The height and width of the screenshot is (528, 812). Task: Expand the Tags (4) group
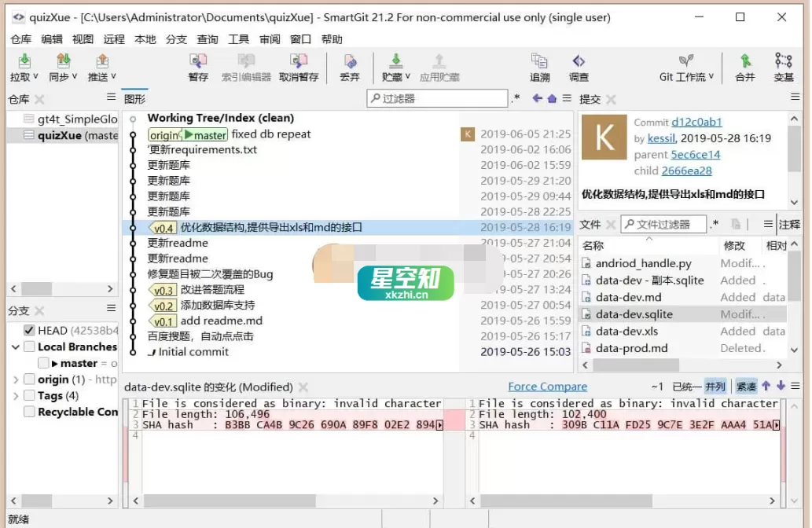click(x=14, y=396)
